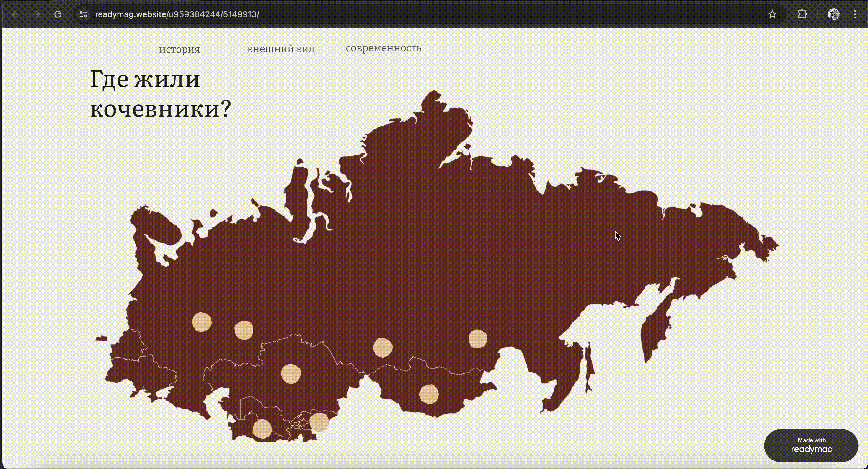
Task: Open the внешний вид menu item
Action: tap(281, 49)
